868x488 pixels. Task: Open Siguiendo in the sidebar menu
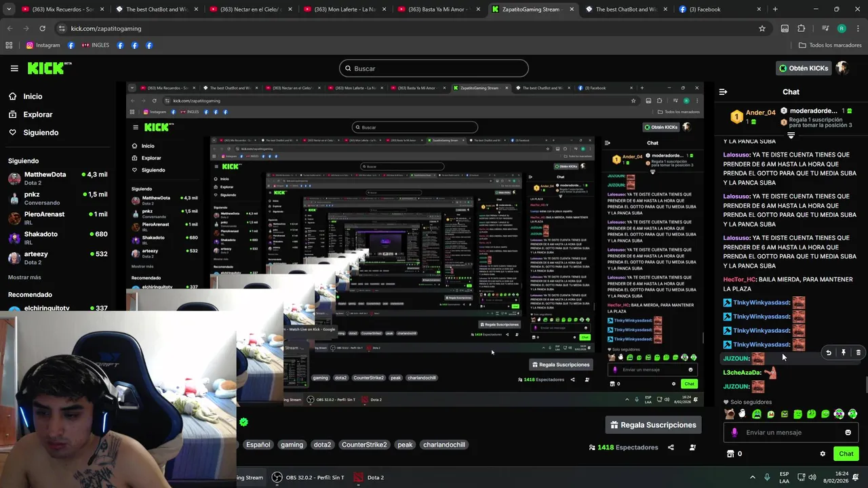pyautogui.click(x=33, y=132)
